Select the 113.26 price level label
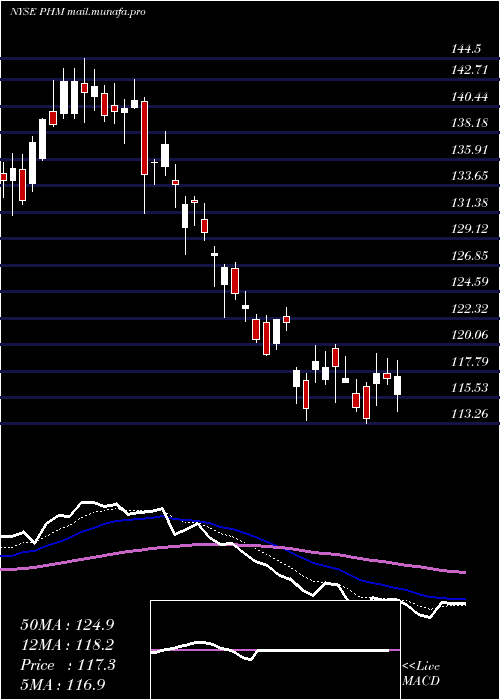500x700 pixels. (470, 414)
